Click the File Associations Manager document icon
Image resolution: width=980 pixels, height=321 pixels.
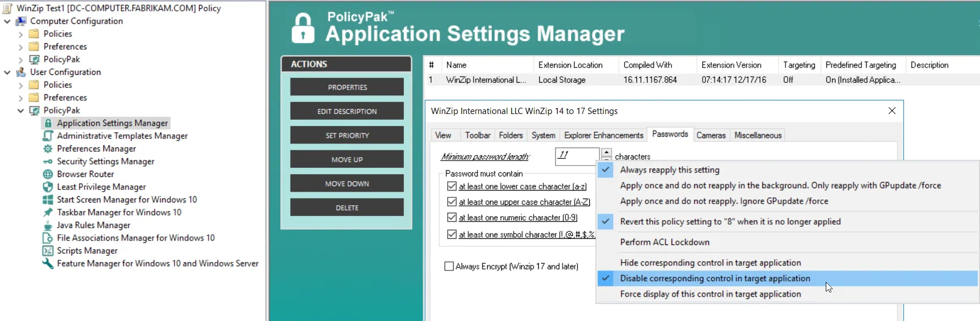click(48, 238)
